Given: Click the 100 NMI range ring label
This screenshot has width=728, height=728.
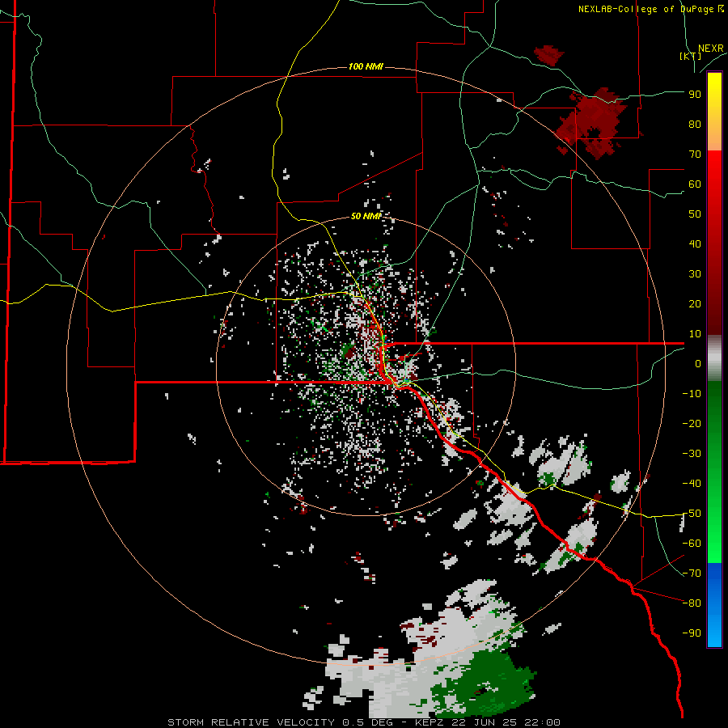Looking at the screenshot, I should click(x=366, y=67).
